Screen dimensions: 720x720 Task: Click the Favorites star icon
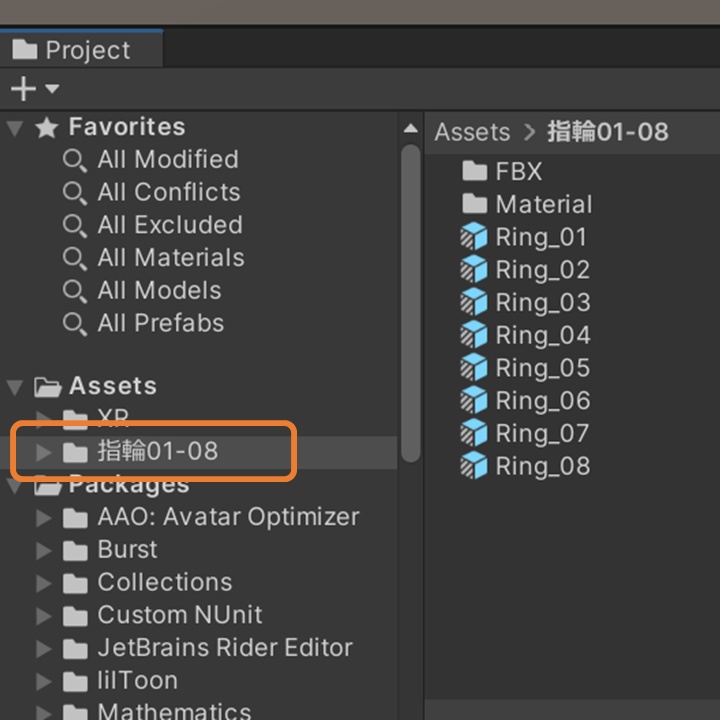point(47,128)
